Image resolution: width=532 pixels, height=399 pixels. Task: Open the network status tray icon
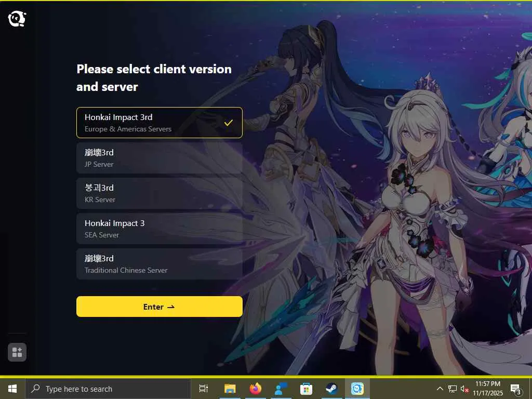(453, 389)
